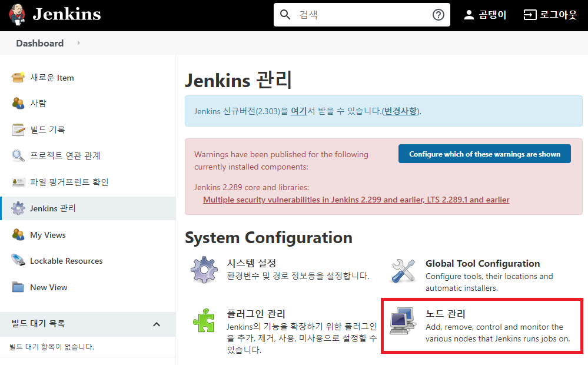The image size is (588, 365).
Task: Open the search help question-mark icon
Action: coord(438,15)
